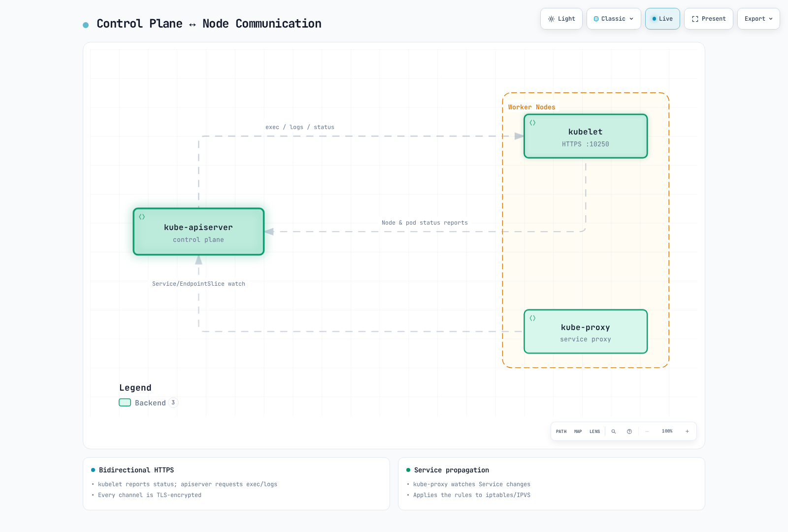788x532 pixels.
Task: Click 'kubelet reports status; apiserver requests exec/logs' bullet
Action: (x=188, y=484)
